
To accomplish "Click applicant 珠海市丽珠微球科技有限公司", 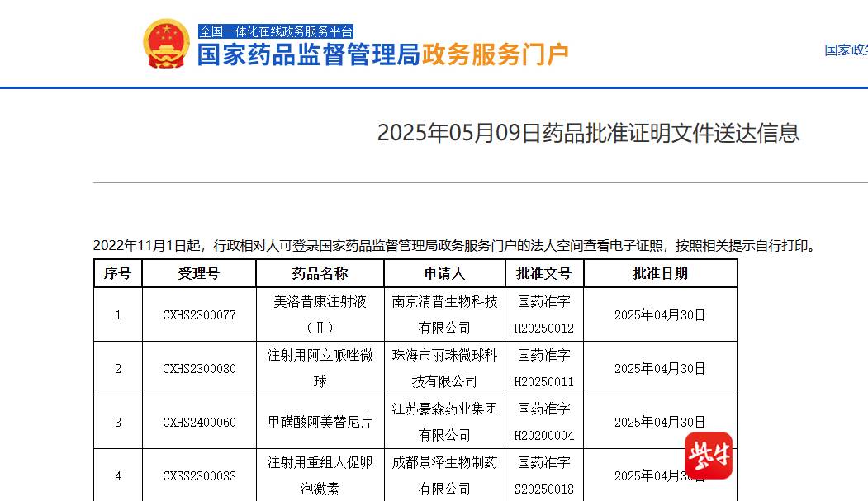I will (444, 368).
